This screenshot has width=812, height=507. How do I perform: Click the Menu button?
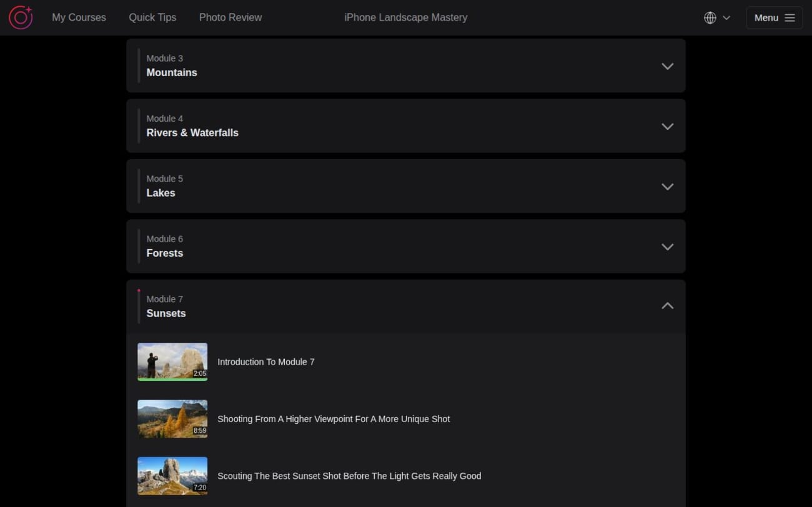click(x=774, y=17)
